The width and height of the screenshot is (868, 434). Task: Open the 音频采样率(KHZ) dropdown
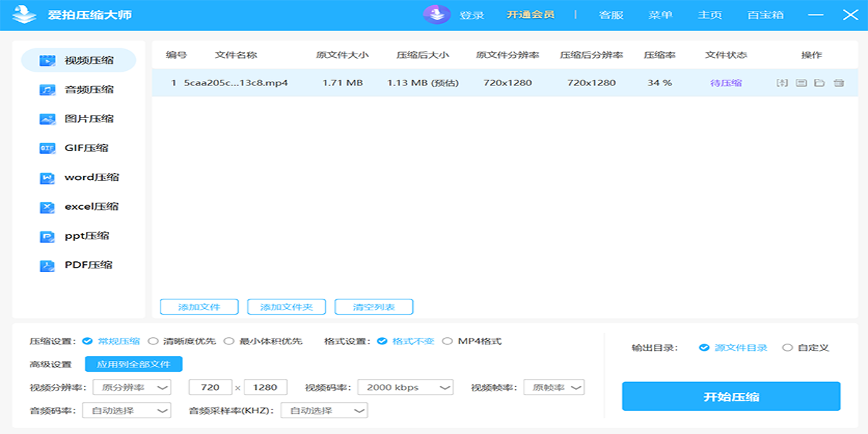pos(324,410)
